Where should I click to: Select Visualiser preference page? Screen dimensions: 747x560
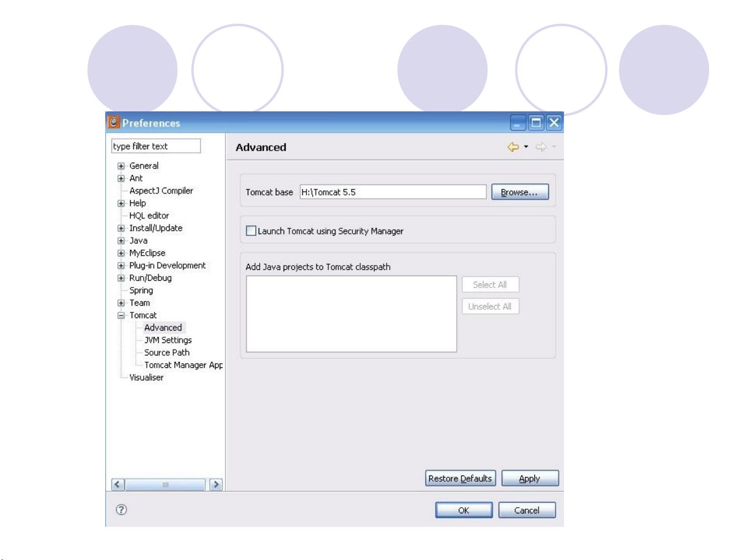(x=146, y=377)
